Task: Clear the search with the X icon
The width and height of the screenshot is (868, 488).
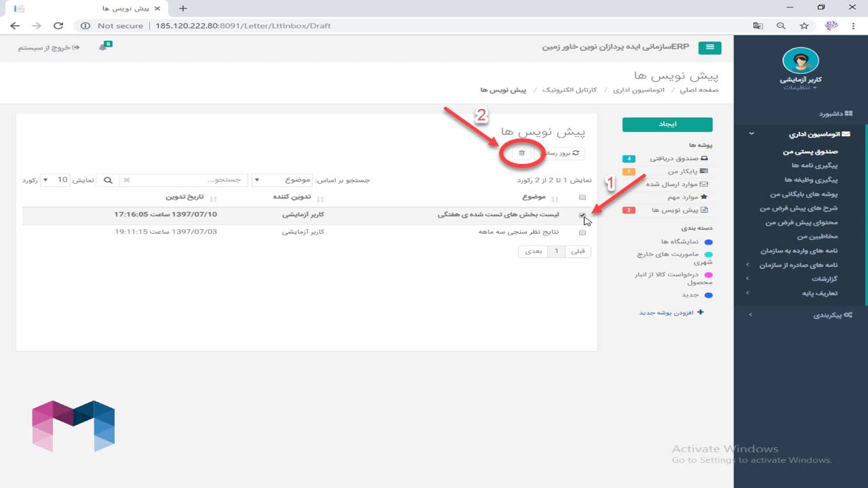Action: click(x=127, y=180)
